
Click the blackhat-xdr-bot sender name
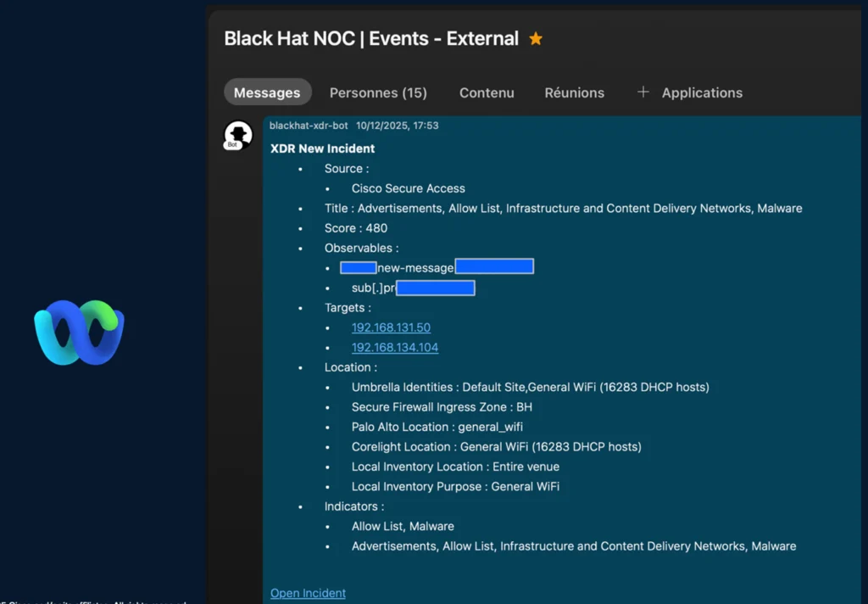click(x=309, y=126)
